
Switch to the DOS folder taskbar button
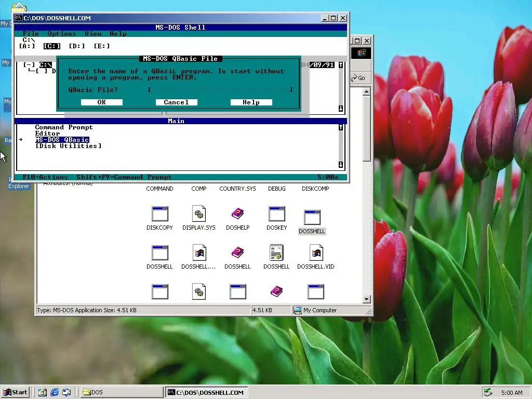pyautogui.click(x=121, y=392)
